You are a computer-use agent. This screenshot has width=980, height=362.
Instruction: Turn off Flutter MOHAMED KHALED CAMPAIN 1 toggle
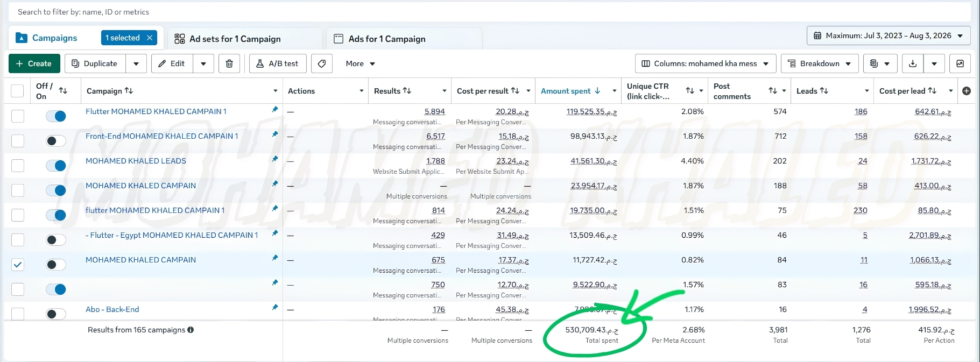coord(56,116)
